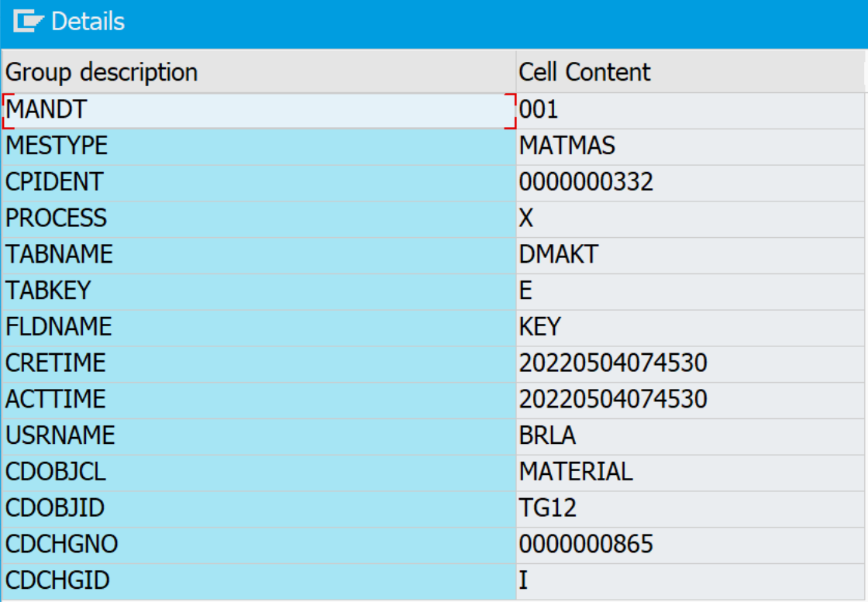Select the MANDT row label
Screen dimensions: 868x602
46,110
